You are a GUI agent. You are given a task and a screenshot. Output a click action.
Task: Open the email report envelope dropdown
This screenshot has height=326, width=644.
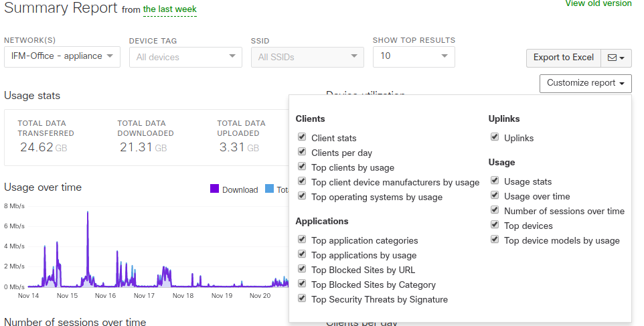click(x=616, y=58)
